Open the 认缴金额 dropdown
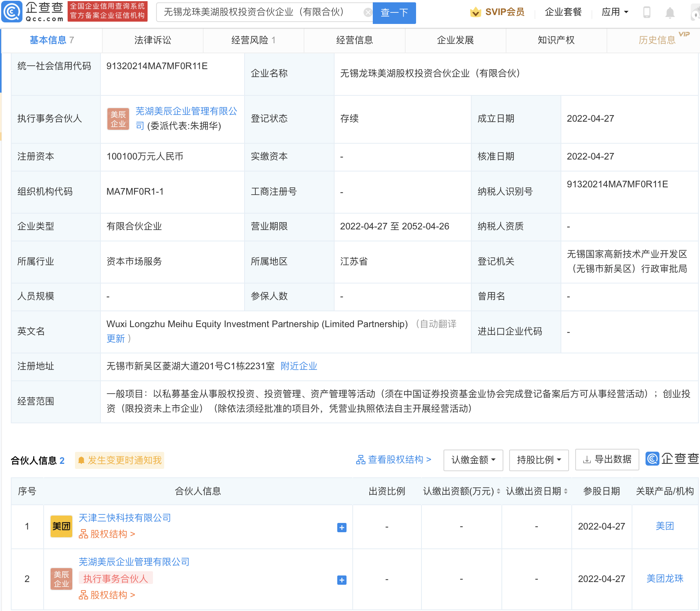This screenshot has height=611, width=700. point(473,460)
